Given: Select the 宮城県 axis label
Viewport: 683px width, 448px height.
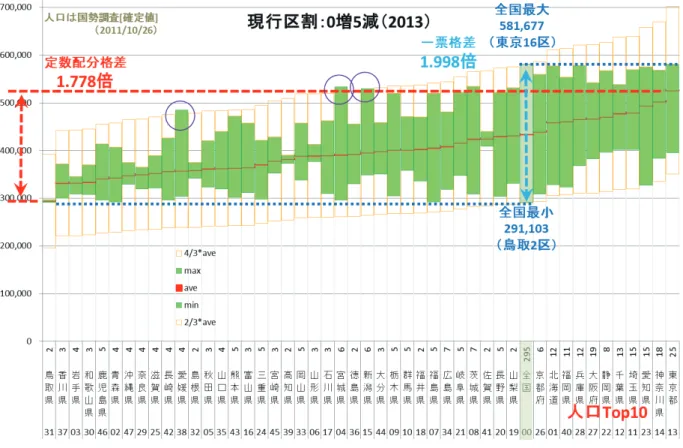Looking at the screenshot, I should pyautogui.click(x=341, y=387).
